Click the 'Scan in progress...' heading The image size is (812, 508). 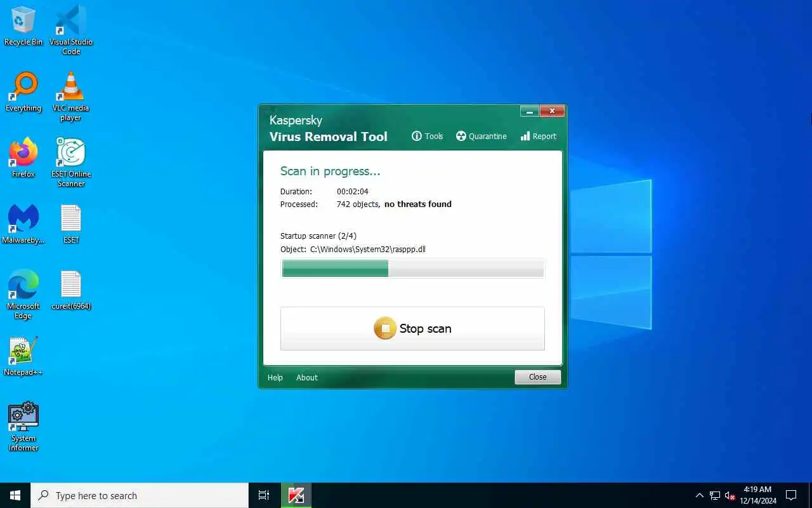coord(331,171)
